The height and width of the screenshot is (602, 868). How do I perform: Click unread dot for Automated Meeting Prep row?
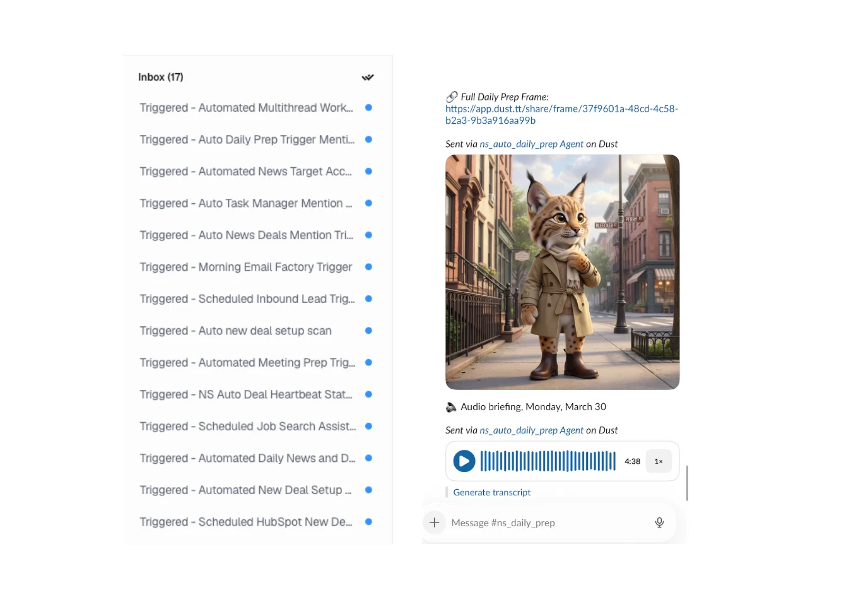[368, 363]
